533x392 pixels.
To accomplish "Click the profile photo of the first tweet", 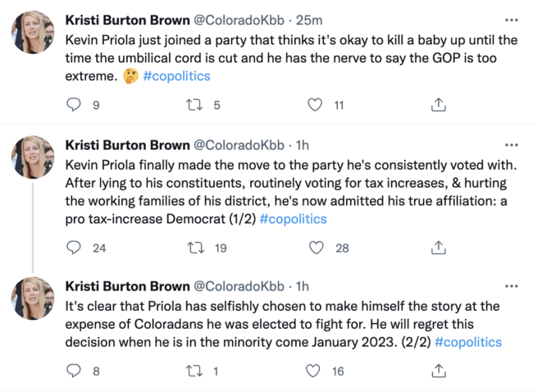I will [x=33, y=33].
